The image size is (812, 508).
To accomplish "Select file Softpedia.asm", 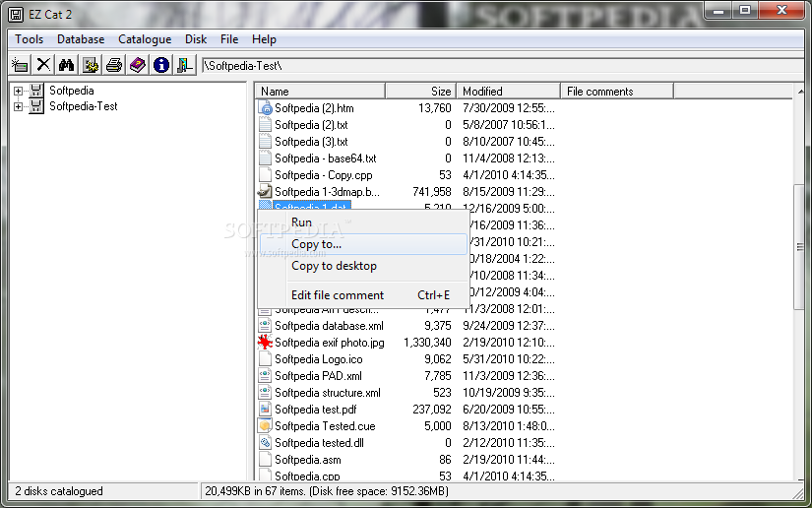I will point(308,460).
